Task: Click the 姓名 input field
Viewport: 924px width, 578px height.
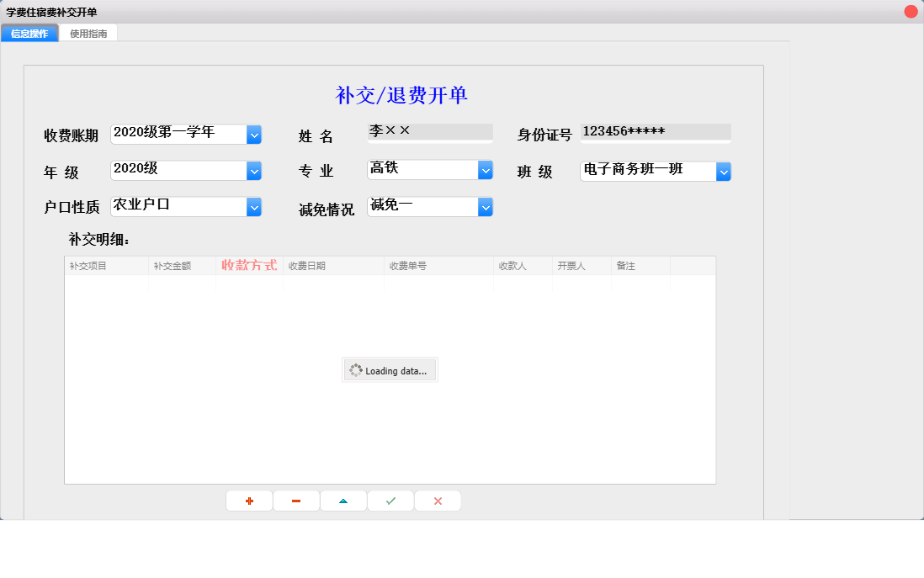Action: (429, 132)
